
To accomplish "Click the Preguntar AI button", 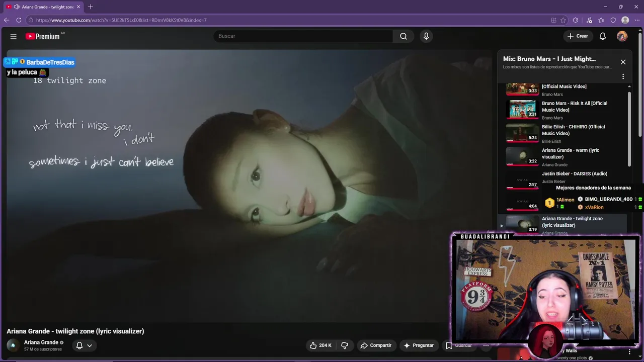I will click(x=419, y=345).
